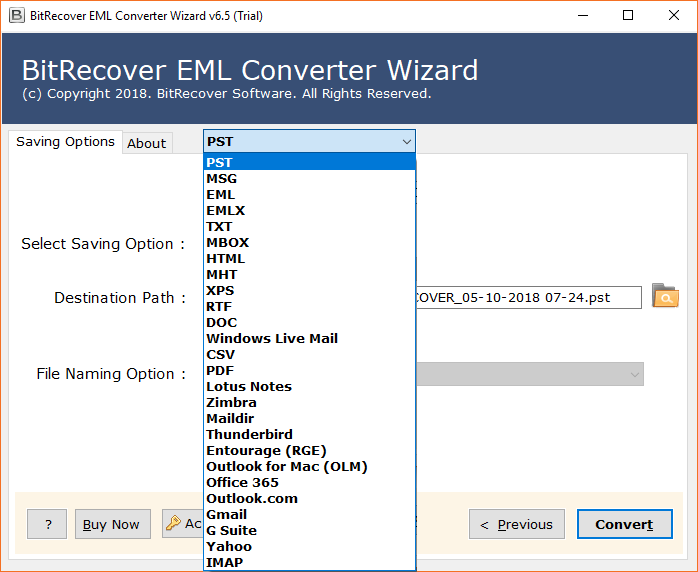698x572 pixels.
Task: Select Thunderbird saving option
Action: pos(309,434)
